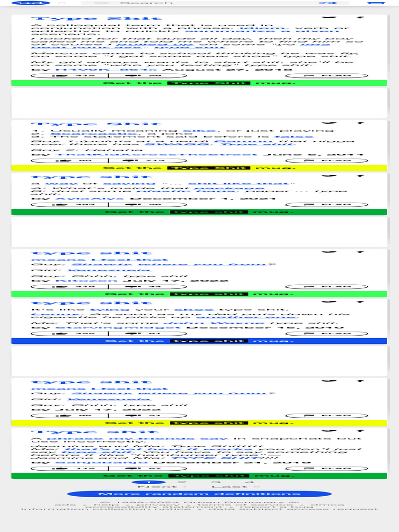
Task: Open the blue icon at far right of header
Action: (376, 3)
